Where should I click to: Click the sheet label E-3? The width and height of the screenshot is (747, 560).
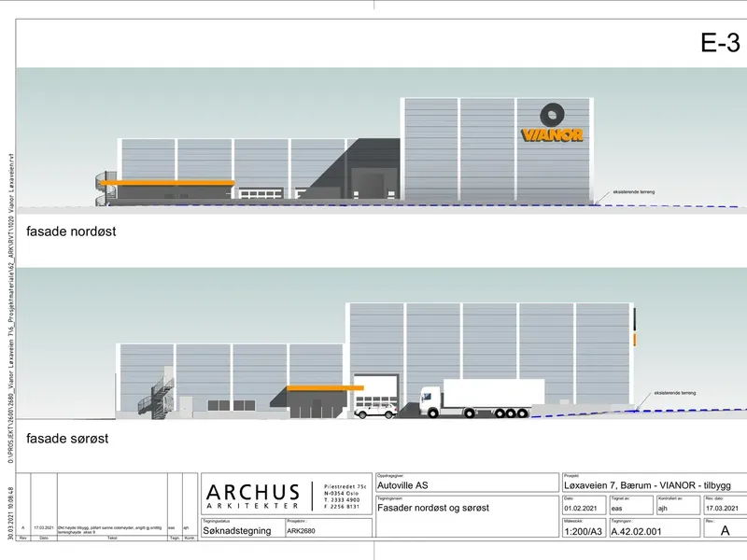click(x=720, y=43)
